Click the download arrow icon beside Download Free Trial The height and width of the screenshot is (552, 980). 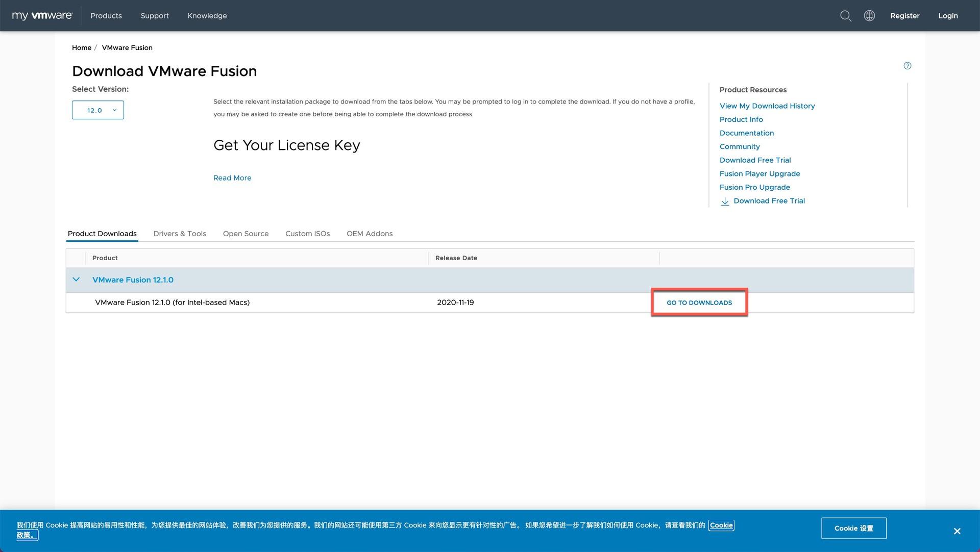tap(725, 201)
